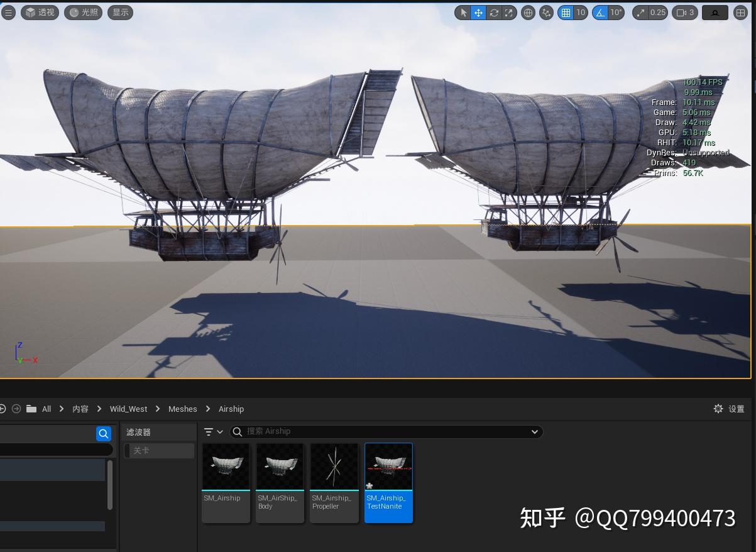Expand the 显示 show flags dropdown

pos(120,12)
